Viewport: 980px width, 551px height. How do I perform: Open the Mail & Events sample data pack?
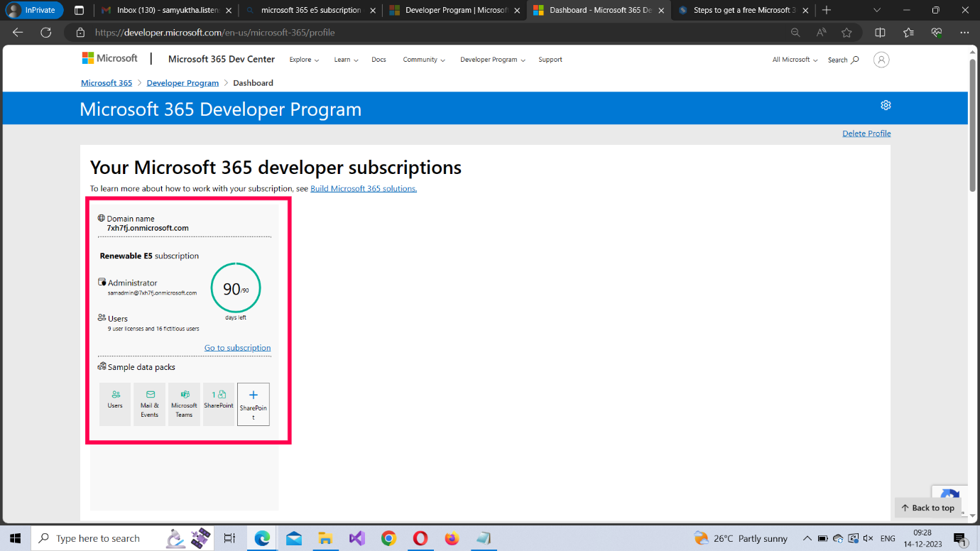click(150, 404)
